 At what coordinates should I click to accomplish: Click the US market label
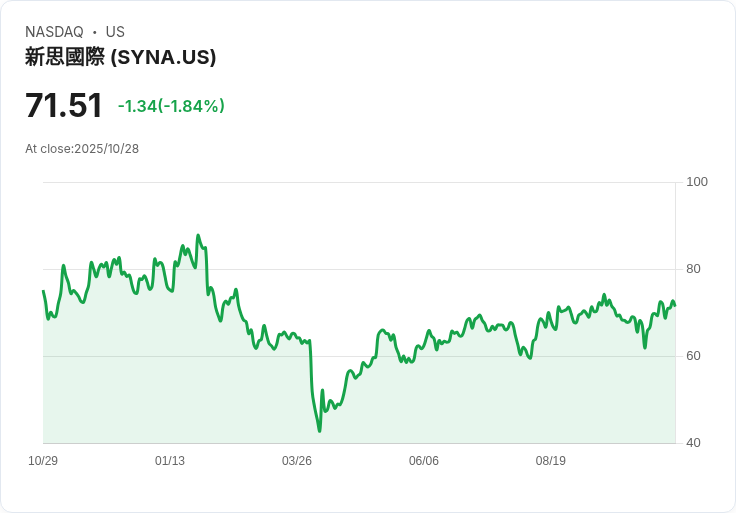click(115, 32)
